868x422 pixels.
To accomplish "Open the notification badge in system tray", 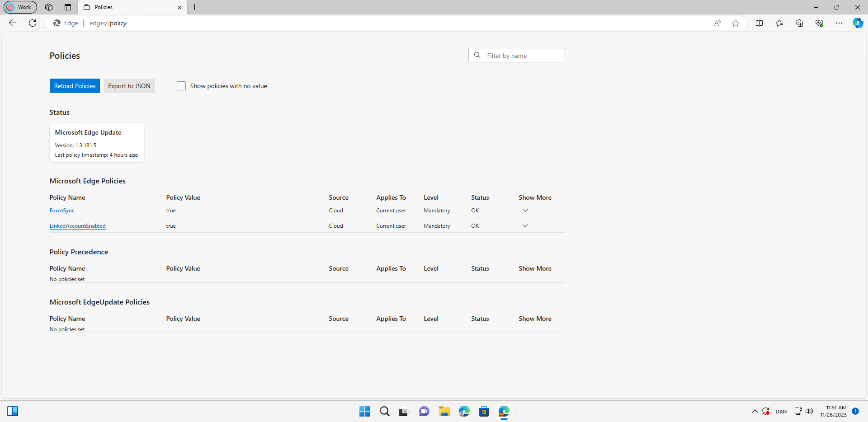I will point(855,411).
